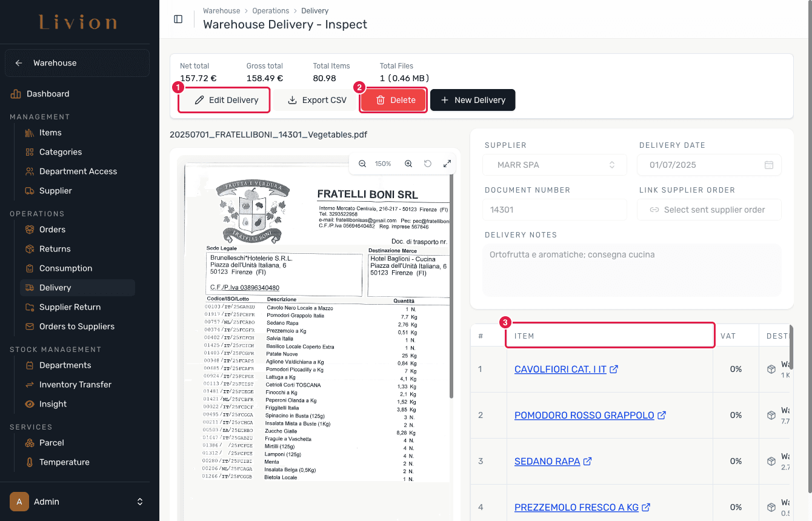812x521 pixels.
Task: Click the Gross total value 158.49 €
Action: [x=265, y=78]
